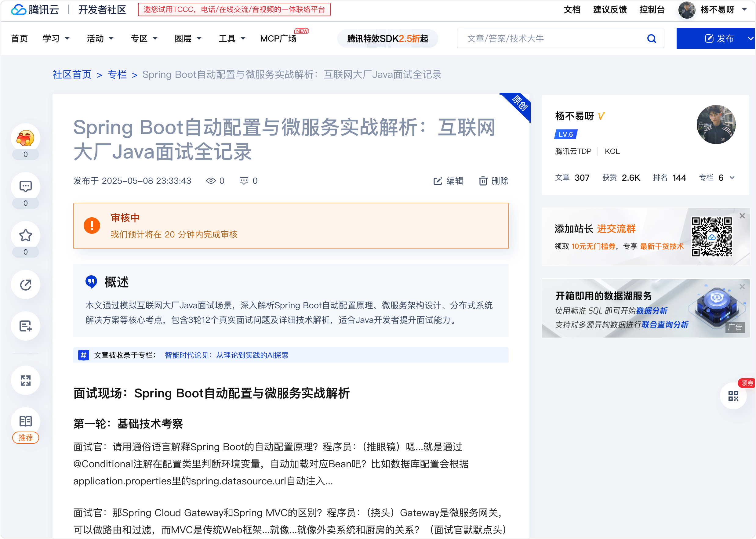Click the star favorite icon in sidebar
This screenshot has height=539, width=756.
[26, 235]
